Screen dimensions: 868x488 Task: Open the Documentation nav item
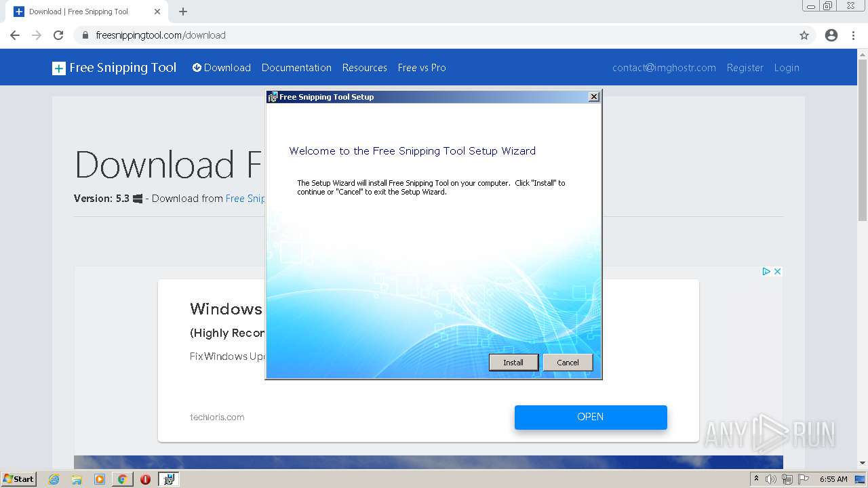point(296,68)
